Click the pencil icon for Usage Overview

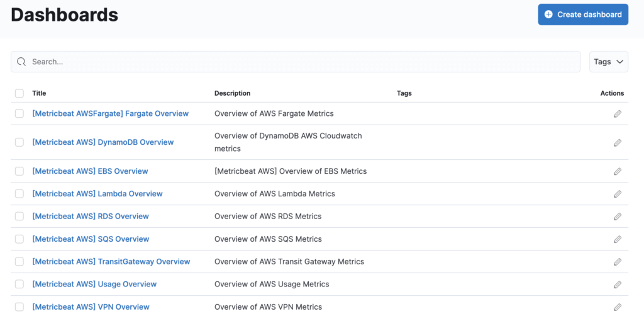pos(618,285)
